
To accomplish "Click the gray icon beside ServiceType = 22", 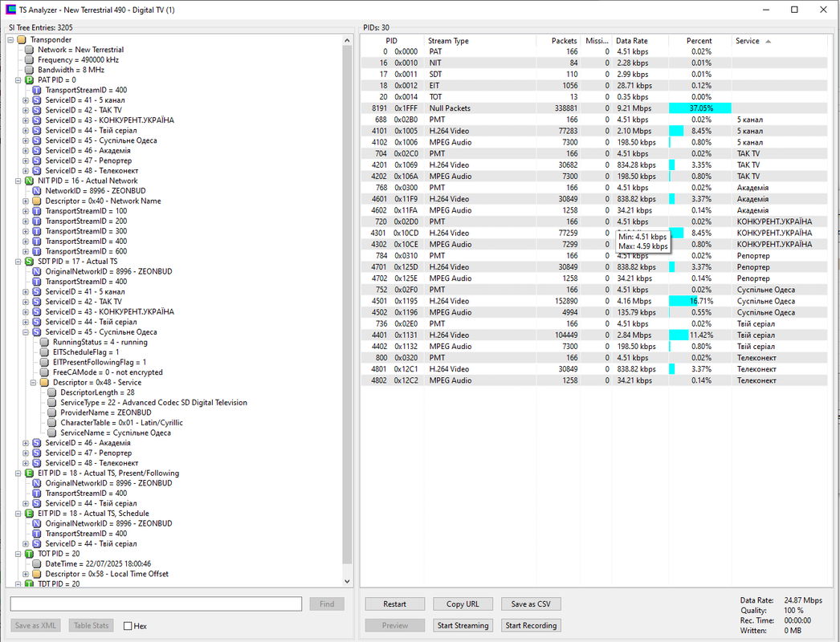I will click(51, 403).
